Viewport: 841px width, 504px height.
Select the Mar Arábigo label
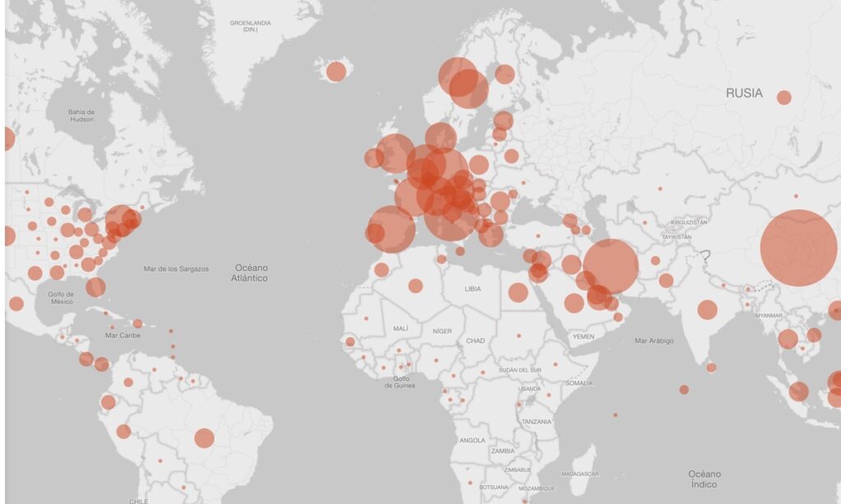click(x=654, y=341)
